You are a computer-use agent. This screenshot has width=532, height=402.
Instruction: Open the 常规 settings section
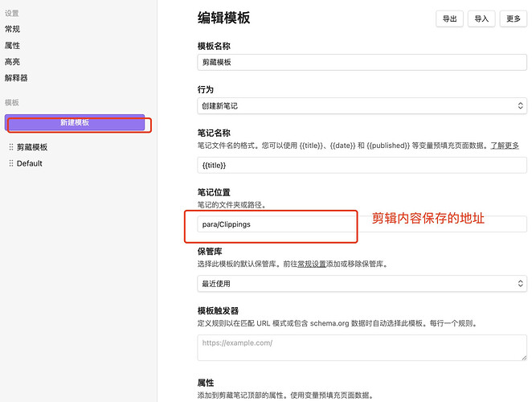pyautogui.click(x=13, y=29)
